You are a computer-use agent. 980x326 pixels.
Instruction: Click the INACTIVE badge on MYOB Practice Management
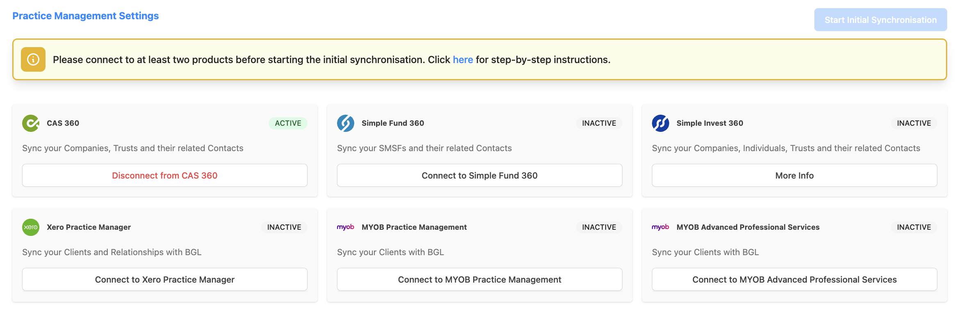(599, 227)
